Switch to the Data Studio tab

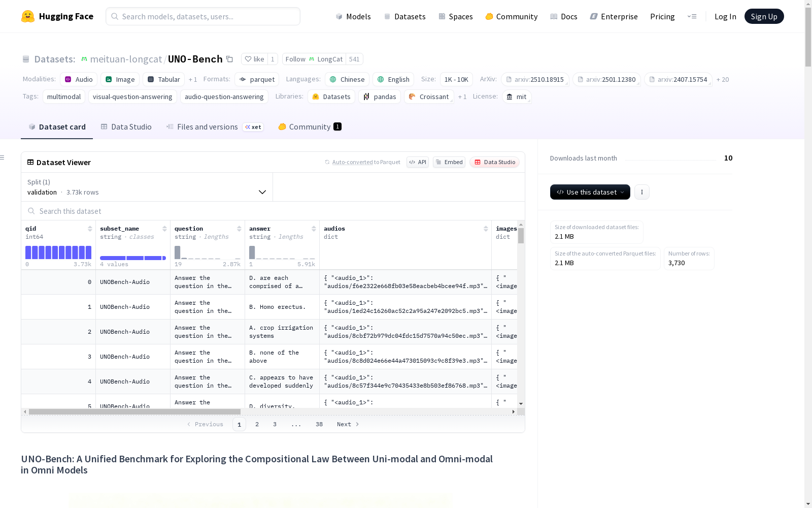[126, 127]
